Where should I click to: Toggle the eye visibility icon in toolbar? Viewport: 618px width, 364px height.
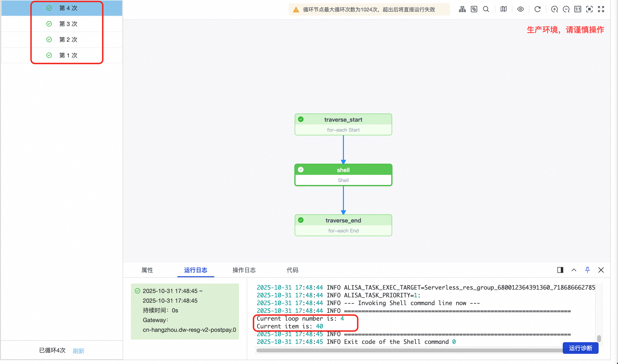pyautogui.click(x=520, y=9)
